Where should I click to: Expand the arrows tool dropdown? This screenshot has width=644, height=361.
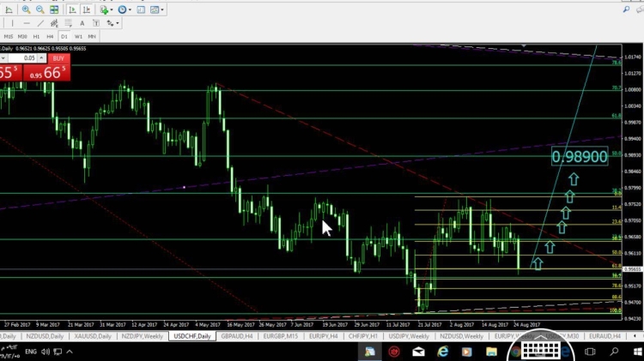[x=118, y=23]
